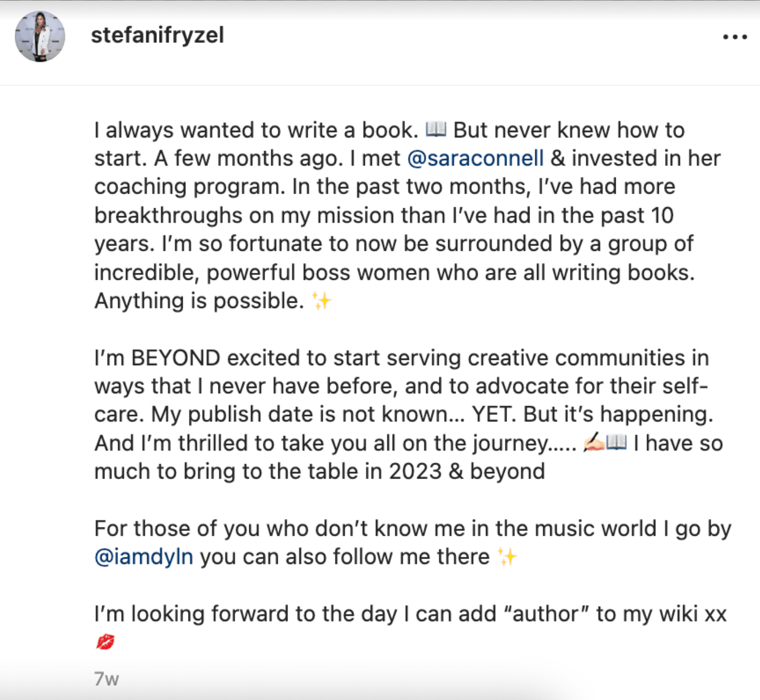Click the open book emoji after "write a book."
This screenshot has width=760, height=700.
[x=436, y=129]
